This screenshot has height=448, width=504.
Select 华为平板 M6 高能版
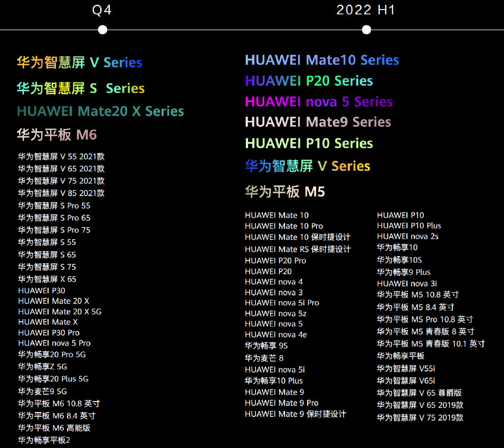54,428
